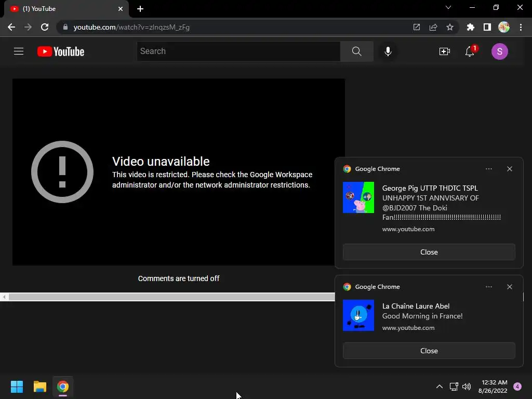Click the YouTube logo
532x399 pixels.
click(x=61, y=51)
